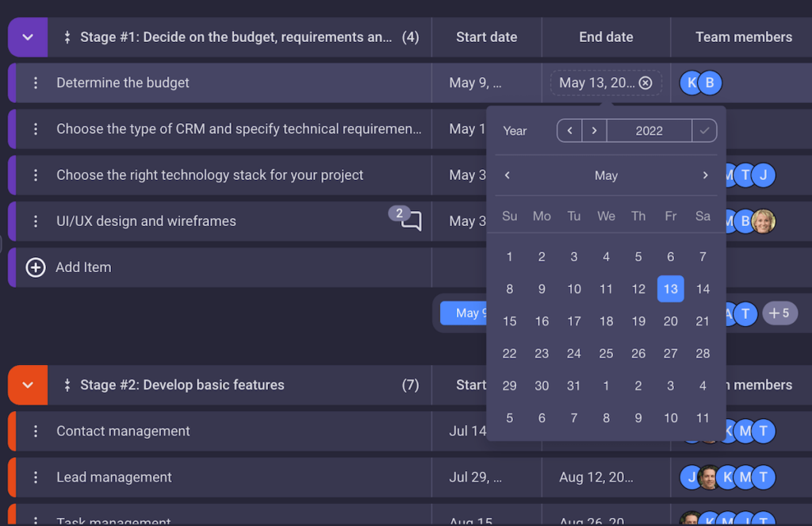The image size is (812, 526).
Task: Open the three-dot menu for "Contact management"
Action: click(36, 431)
